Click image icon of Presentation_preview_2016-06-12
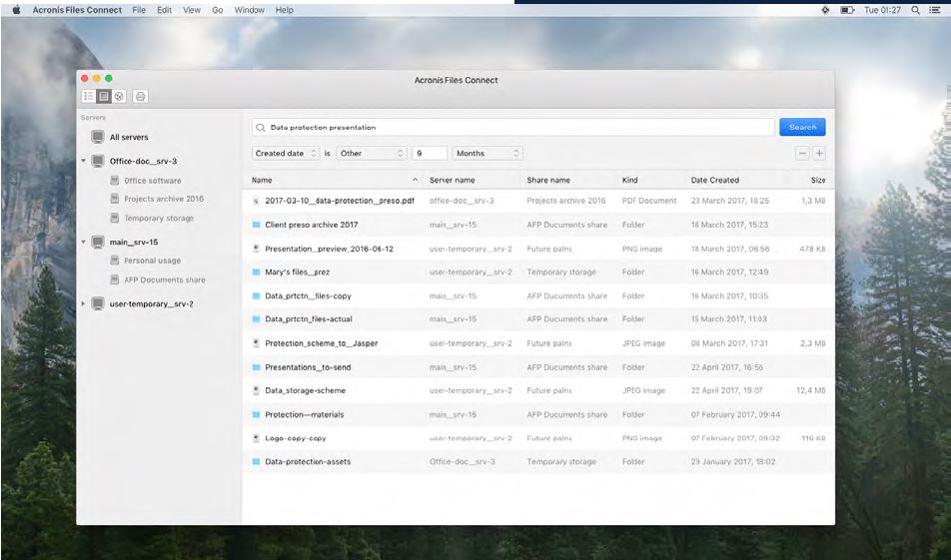This screenshot has height=560, width=951. pyautogui.click(x=256, y=249)
